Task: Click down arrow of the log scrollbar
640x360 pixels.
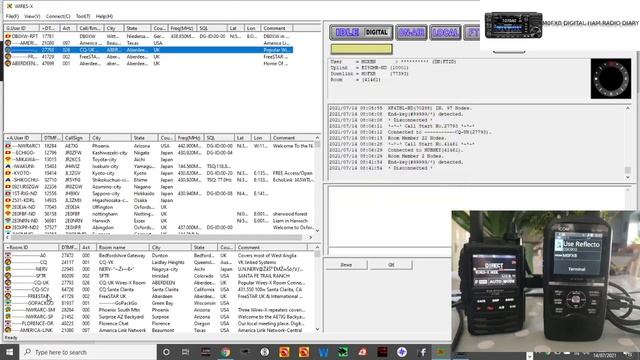Action: pyautogui.click(x=627, y=177)
